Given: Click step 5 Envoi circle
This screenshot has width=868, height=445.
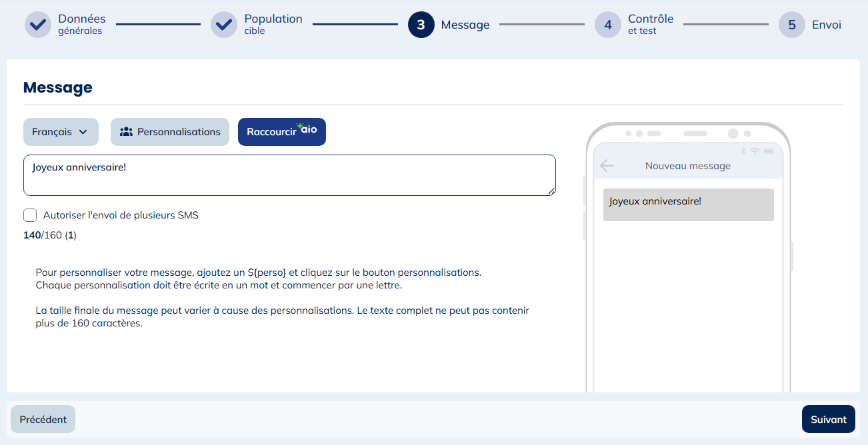Looking at the screenshot, I should [791, 25].
